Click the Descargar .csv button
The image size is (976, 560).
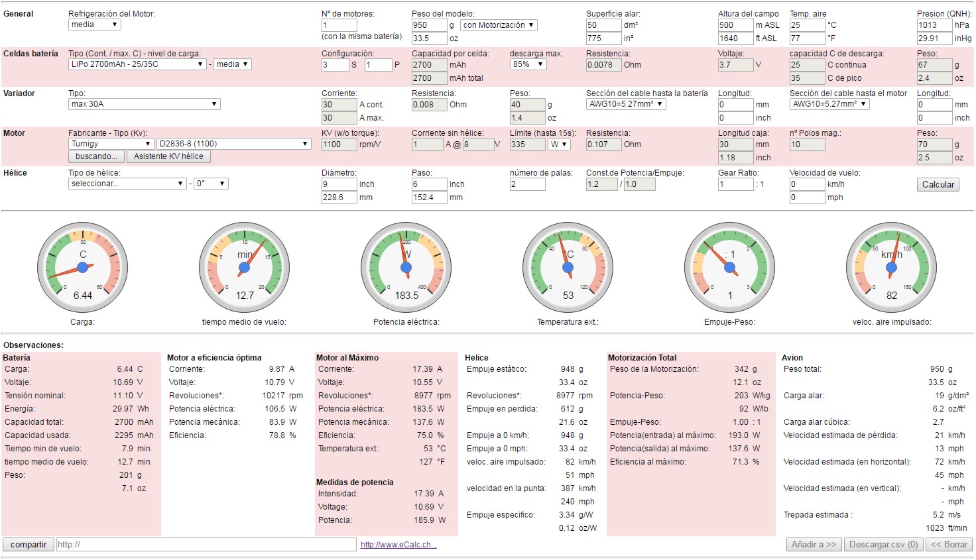[883, 545]
